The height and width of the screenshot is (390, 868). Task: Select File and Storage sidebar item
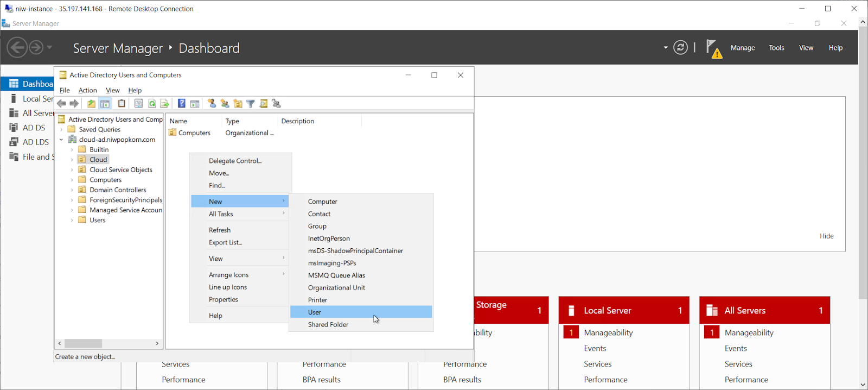(32, 157)
